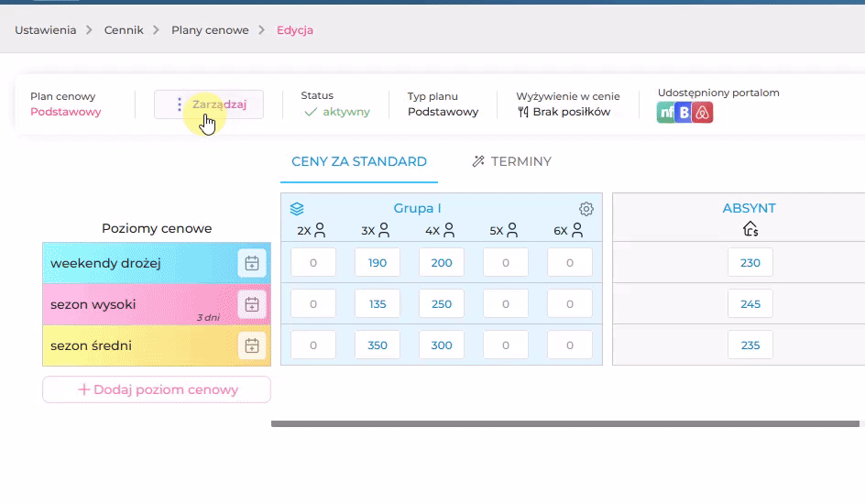Edit sezon wysoki 2X price field
Screen dimensions: 865x504
pyautogui.click(x=313, y=304)
